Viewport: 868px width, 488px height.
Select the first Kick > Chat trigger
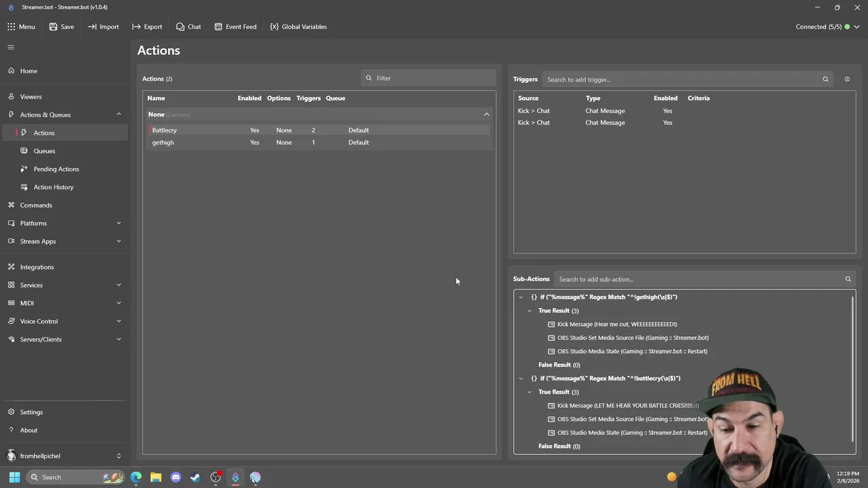pos(684,110)
